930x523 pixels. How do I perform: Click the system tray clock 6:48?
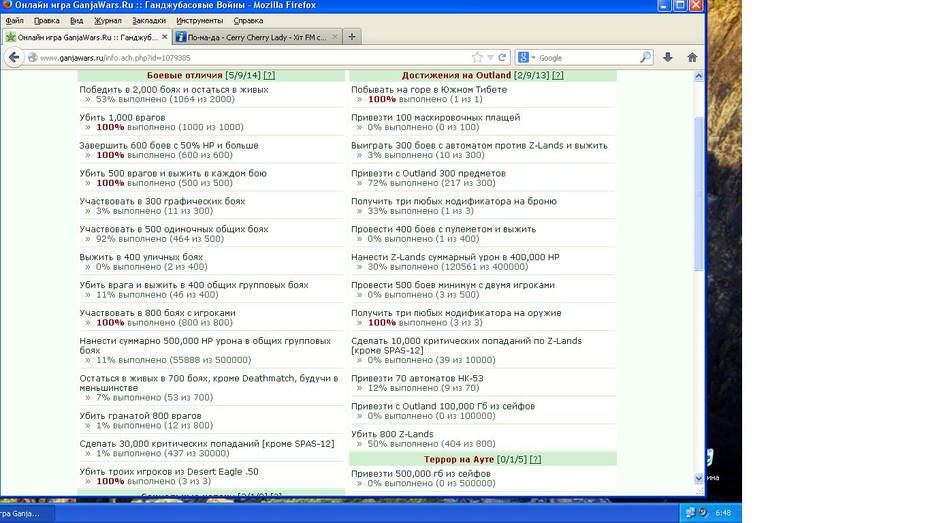[x=723, y=513]
